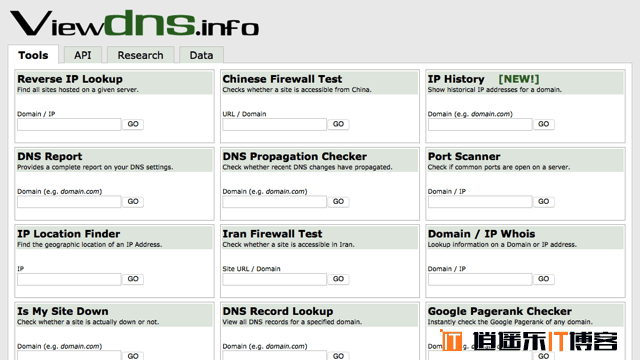
Task: Click the Is My Site Down heading
Action: pos(63,311)
